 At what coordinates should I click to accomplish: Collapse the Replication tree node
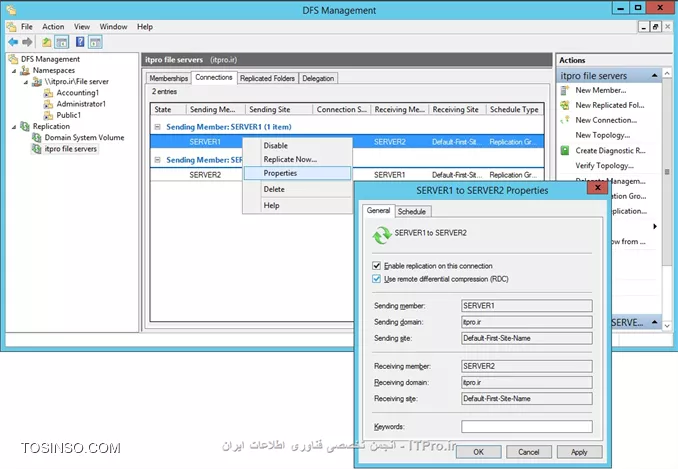tap(14, 127)
